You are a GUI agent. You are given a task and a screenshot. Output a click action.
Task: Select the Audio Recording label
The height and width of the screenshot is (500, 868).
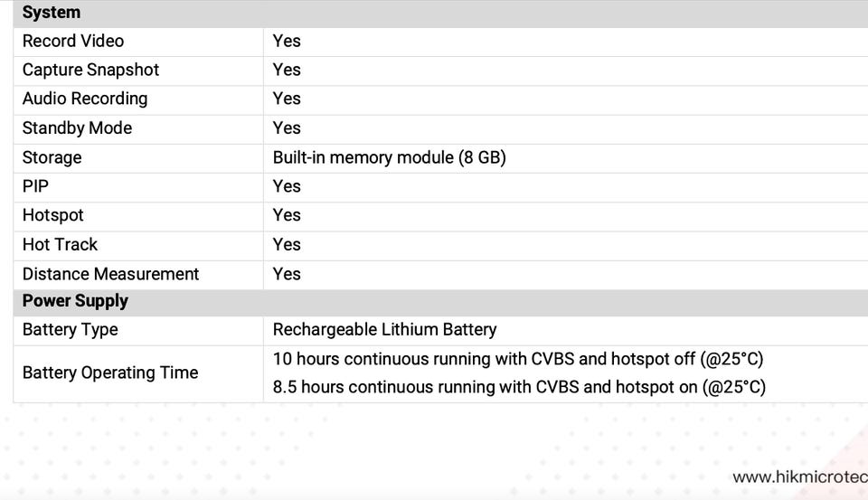point(85,99)
